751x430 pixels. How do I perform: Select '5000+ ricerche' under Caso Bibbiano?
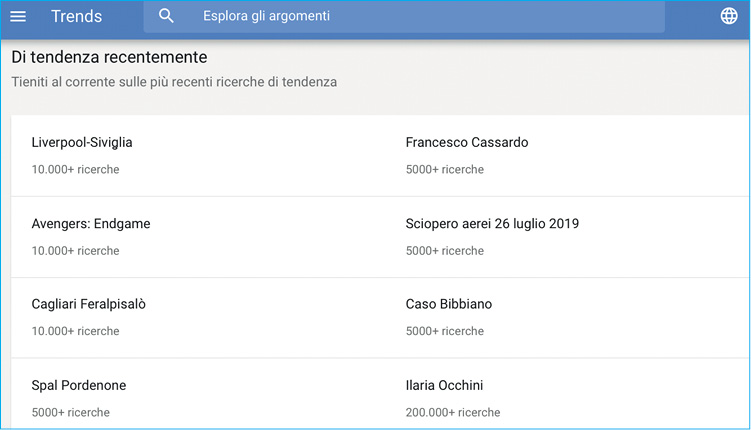445,331
